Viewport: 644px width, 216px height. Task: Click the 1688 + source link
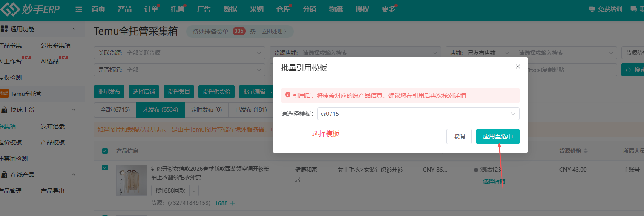tap(225, 203)
